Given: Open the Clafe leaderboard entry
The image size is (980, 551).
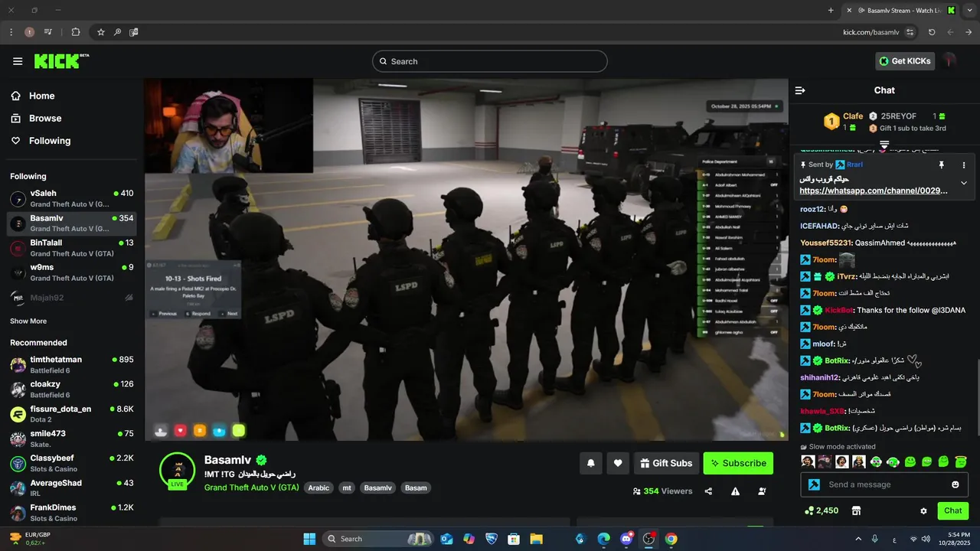Looking at the screenshot, I should click(x=843, y=121).
